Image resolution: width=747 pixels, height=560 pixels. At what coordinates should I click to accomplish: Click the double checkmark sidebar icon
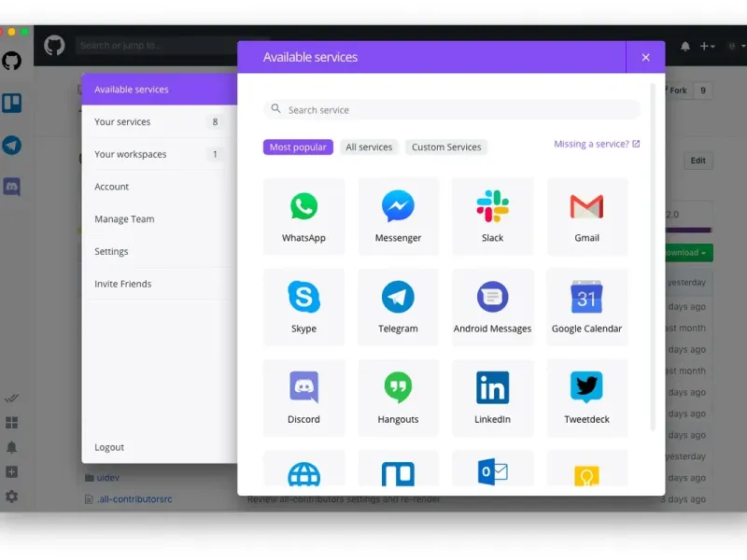[11, 399]
